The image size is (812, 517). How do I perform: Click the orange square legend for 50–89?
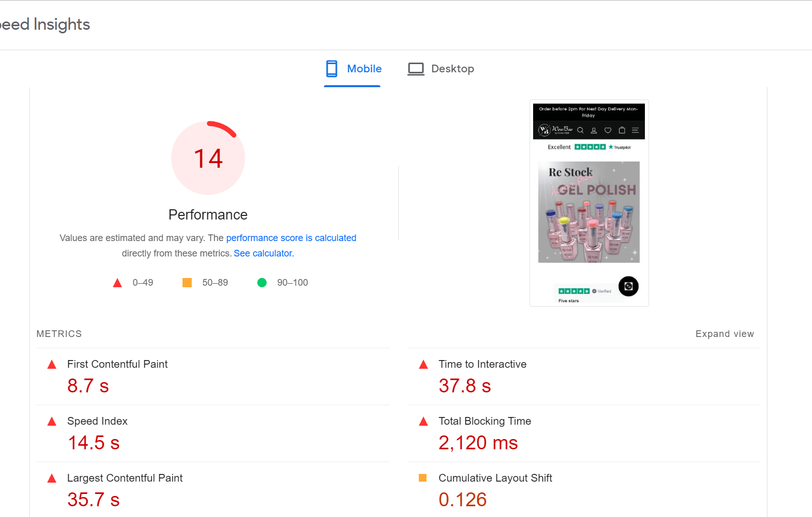click(x=187, y=283)
